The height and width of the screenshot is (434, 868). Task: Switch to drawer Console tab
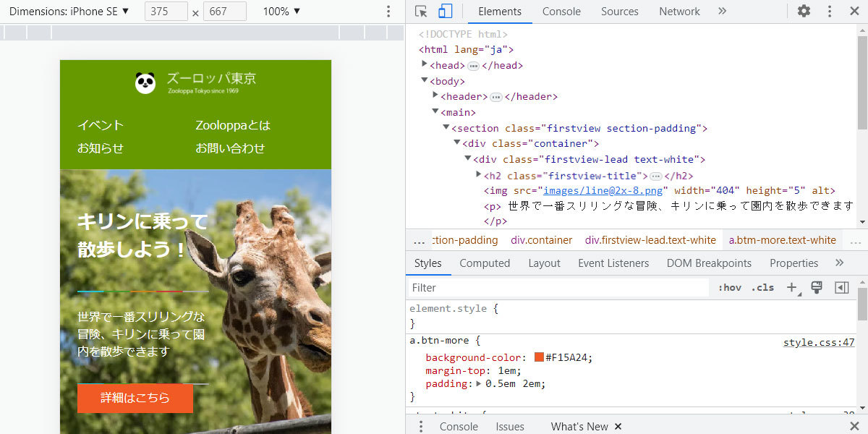[459, 426]
